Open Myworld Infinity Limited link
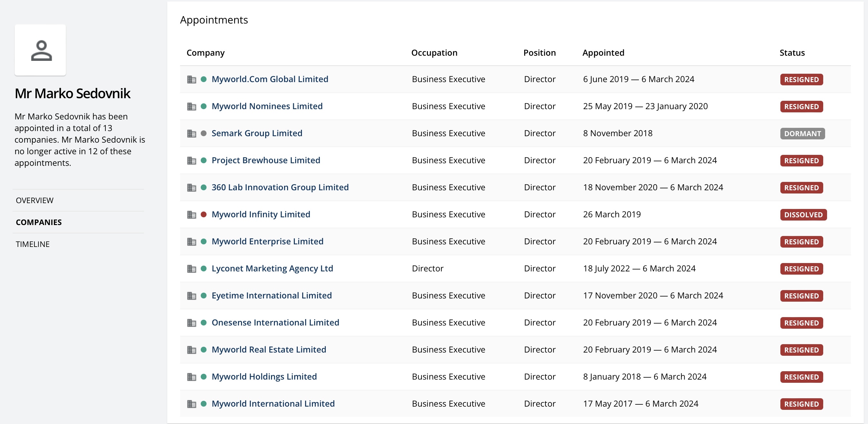This screenshot has width=868, height=424. point(261,214)
